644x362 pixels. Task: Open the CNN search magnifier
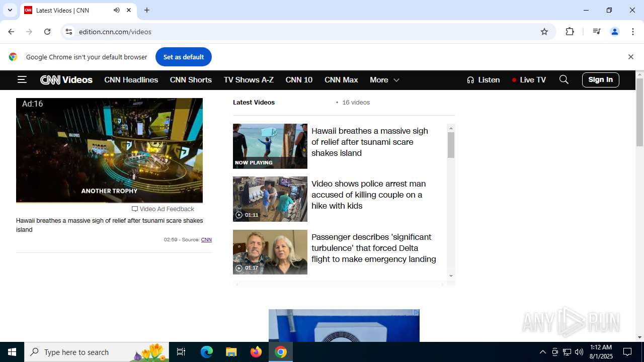(x=564, y=79)
